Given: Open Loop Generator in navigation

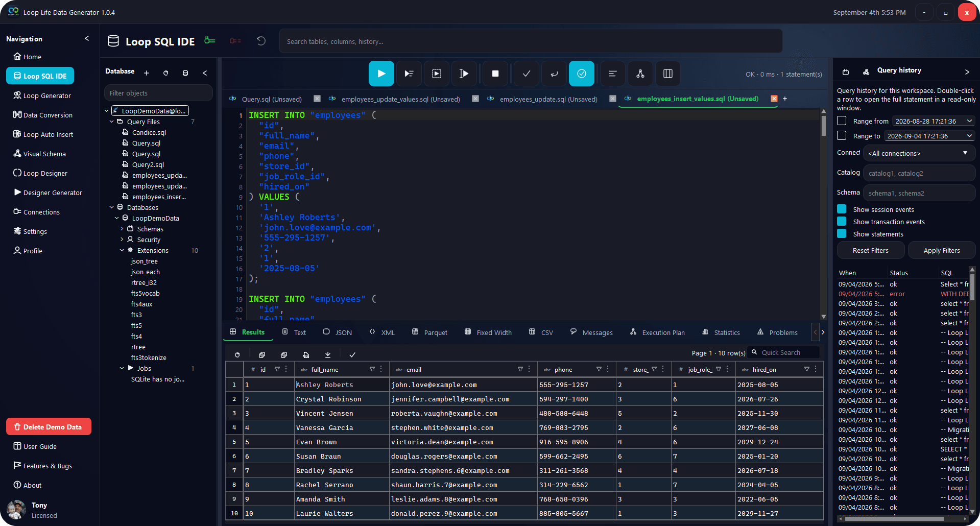Looking at the screenshot, I should (x=42, y=95).
